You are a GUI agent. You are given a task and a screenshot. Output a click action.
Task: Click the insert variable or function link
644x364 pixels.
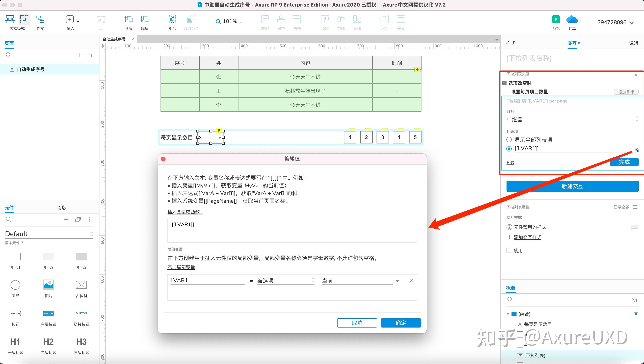pyautogui.click(x=185, y=212)
